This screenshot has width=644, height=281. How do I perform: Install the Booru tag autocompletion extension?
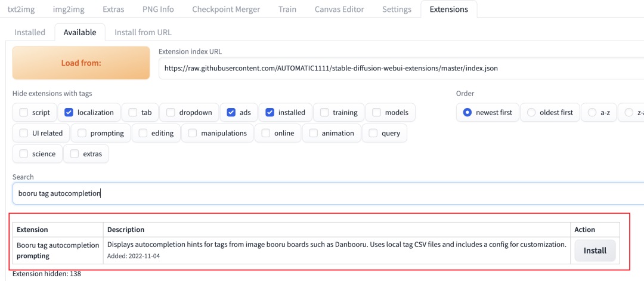[595, 251]
